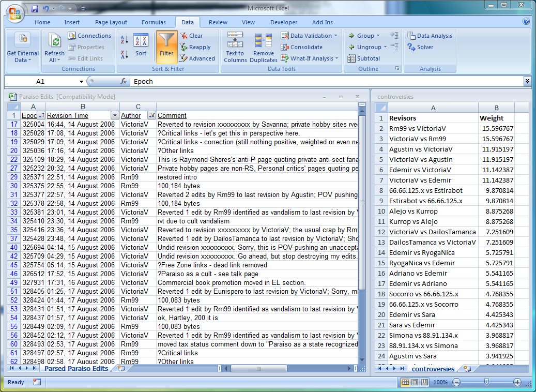Select the controversies sheet tab
The height and width of the screenshot is (392, 536).
[x=433, y=369]
